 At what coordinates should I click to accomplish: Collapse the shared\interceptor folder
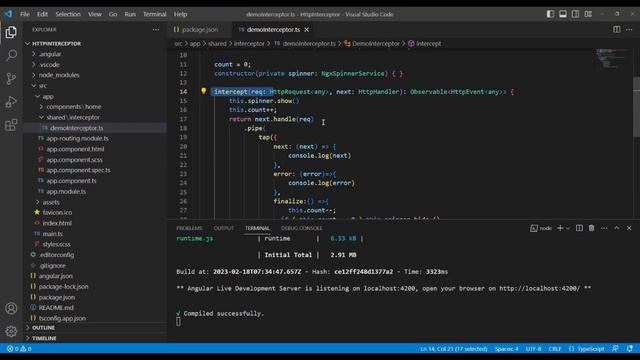pyautogui.click(x=73, y=117)
